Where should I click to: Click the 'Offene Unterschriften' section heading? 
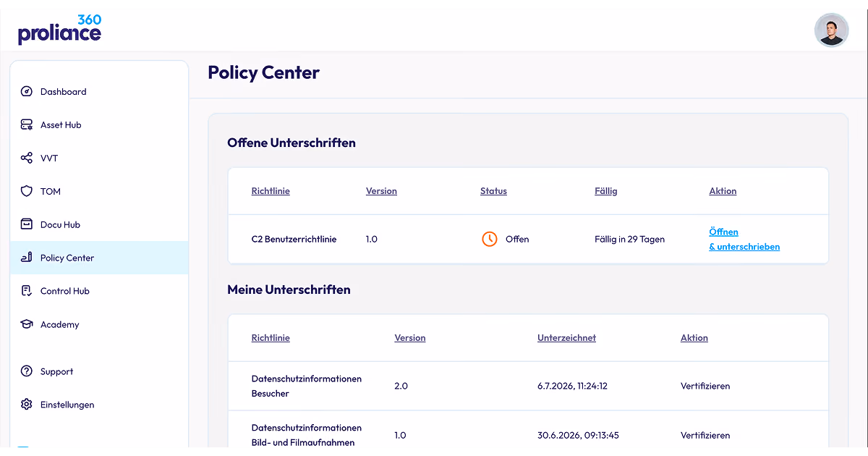pyautogui.click(x=292, y=143)
